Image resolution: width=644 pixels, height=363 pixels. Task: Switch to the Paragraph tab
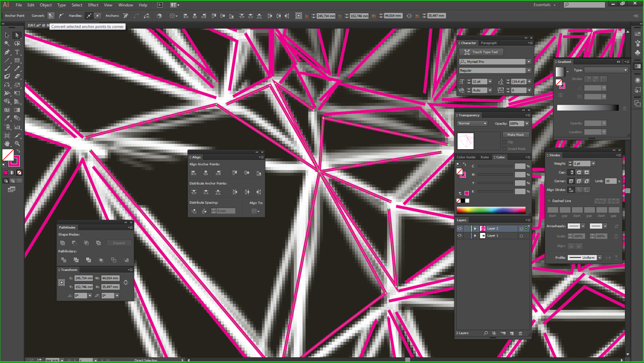pyautogui.click(x=489, y=43)
